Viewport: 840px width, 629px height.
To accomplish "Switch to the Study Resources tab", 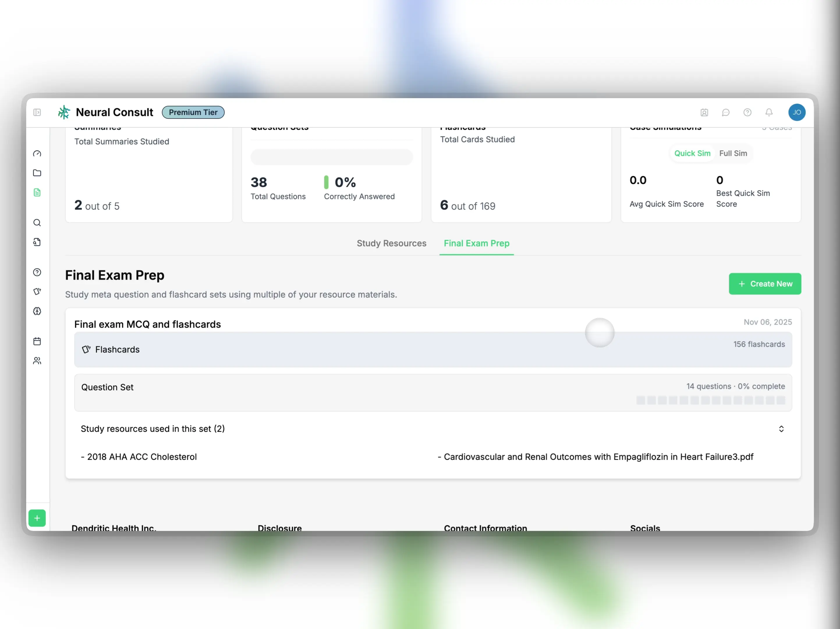I will tap(391, 243).
